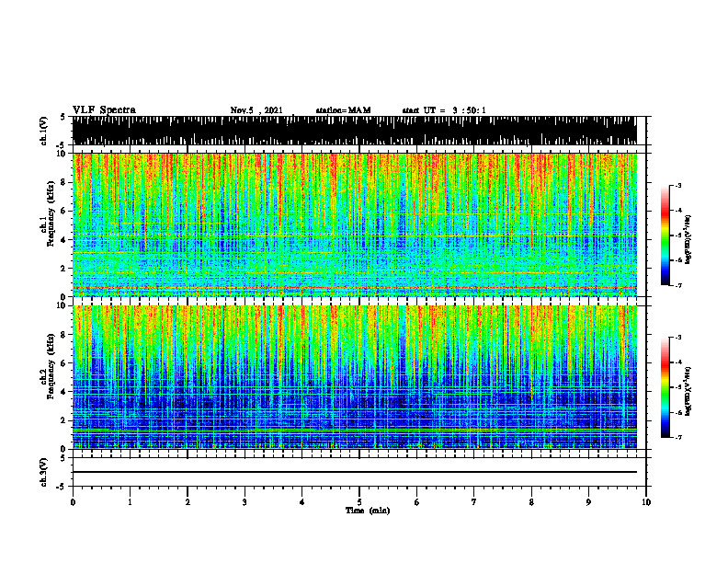The height and width of the screenshot is (563, 728).
Task: Click time axis tick label '4'
Action: (x=302, y=502)
